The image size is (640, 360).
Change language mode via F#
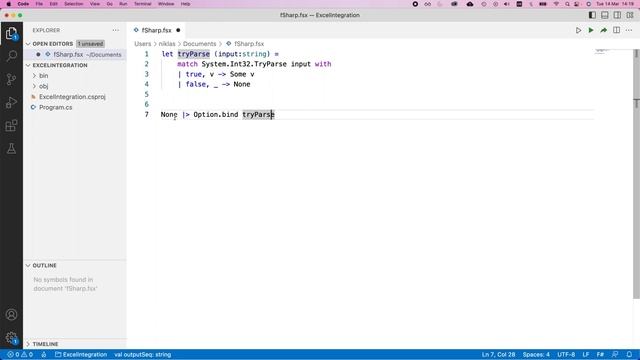pyautogui.click(x=600, y=354)
